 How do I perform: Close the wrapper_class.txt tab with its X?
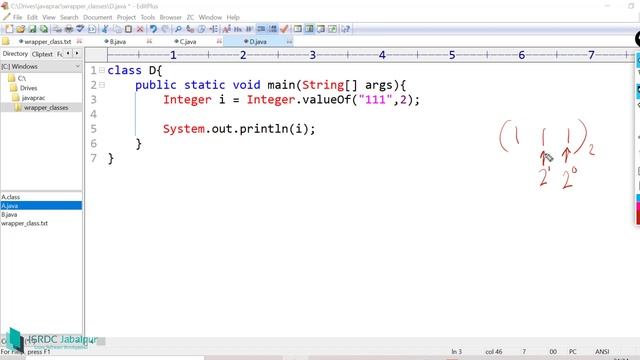click(79, 42)
